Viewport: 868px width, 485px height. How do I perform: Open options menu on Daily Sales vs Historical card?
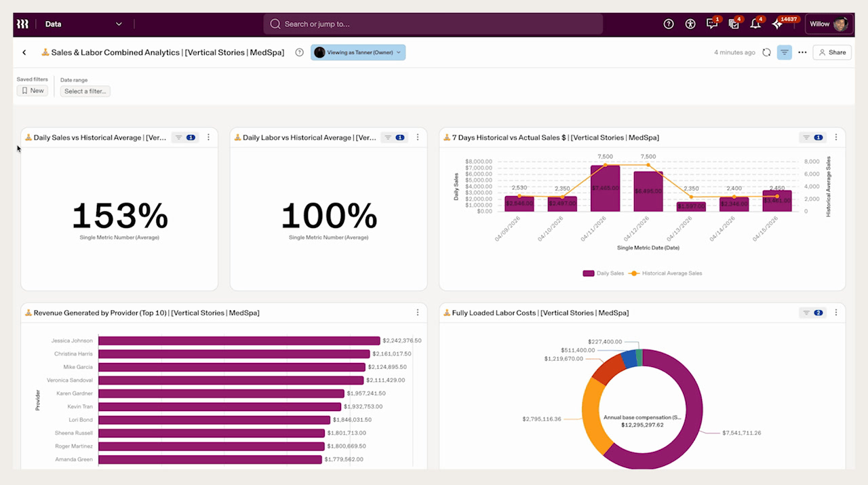click(208, 138)
